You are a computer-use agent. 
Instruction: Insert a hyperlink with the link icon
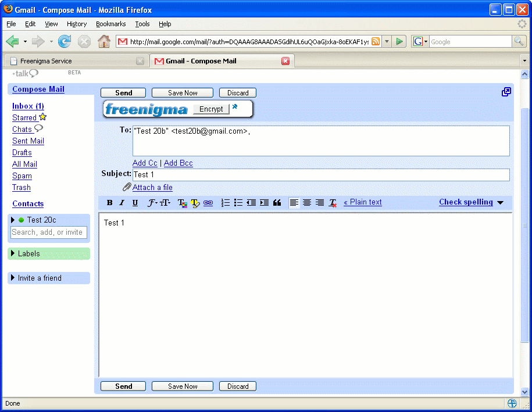[x=208, y=203]
